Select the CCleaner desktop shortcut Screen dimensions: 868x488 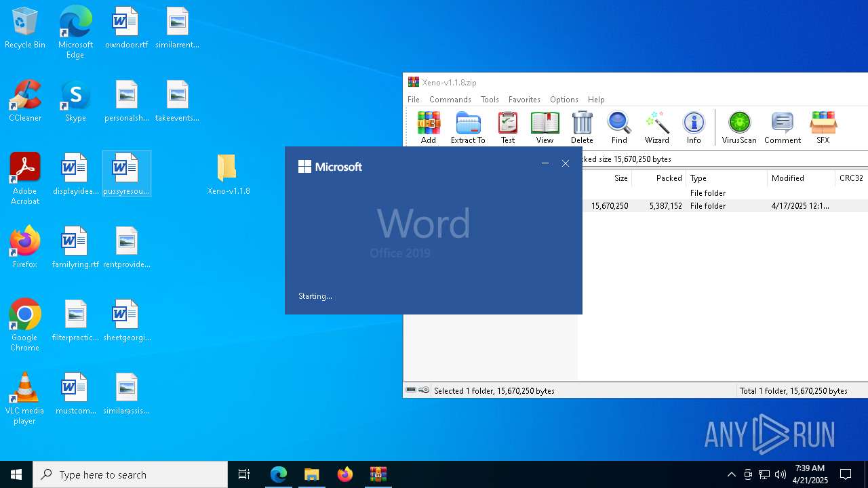(x=25, y=102)
